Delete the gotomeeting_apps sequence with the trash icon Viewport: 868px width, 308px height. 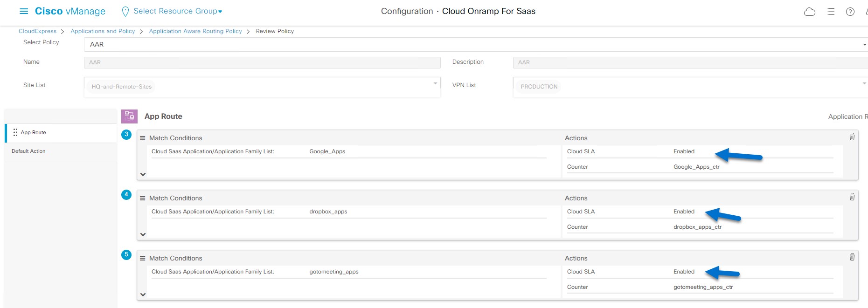[x=852, y=257]
